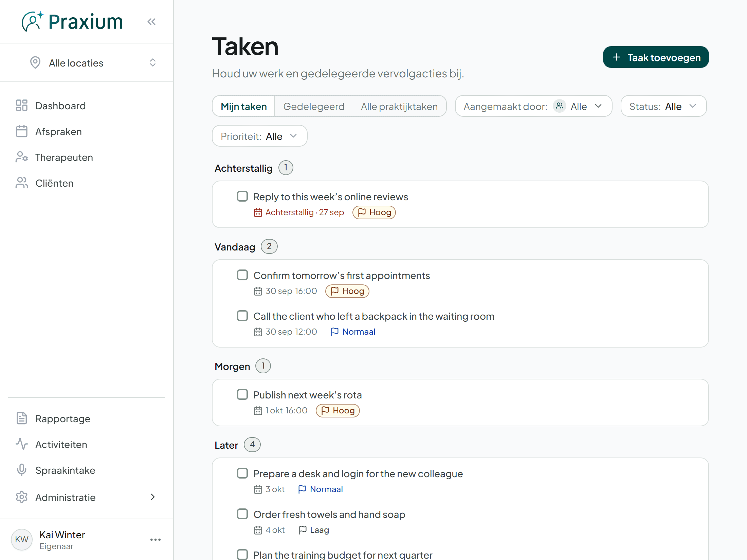Switch to the Gedelegeerd tab
The image size is (747, 560).
pyautogui.click(x=314, y=106)
